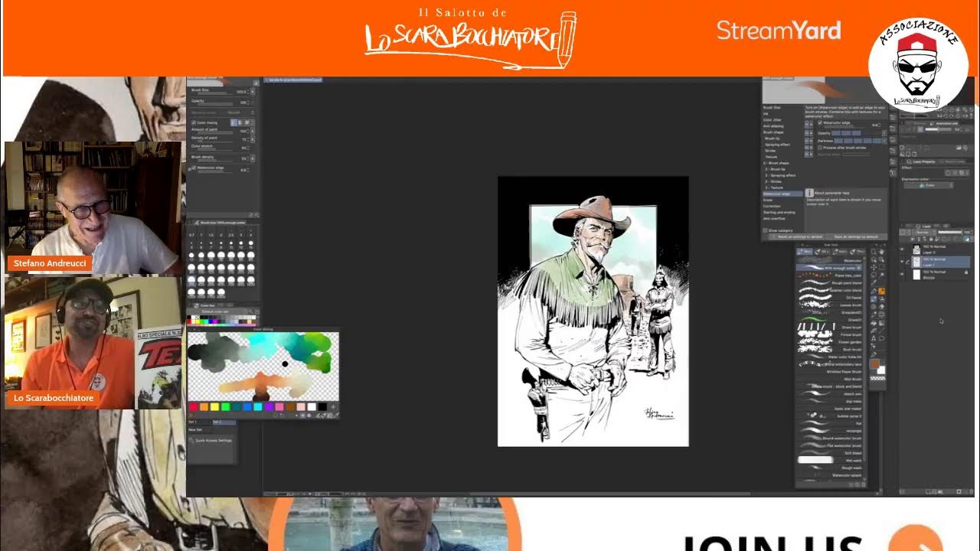Choose the Wet wash brush
980x551 pixels.
829,460
